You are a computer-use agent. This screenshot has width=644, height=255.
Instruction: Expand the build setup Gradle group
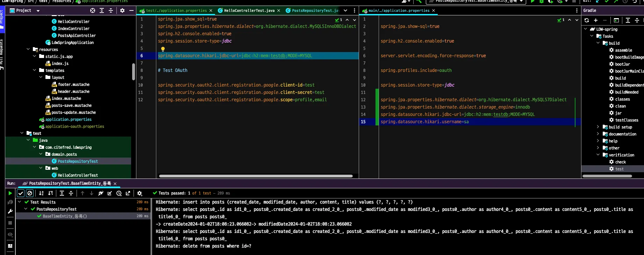tap(598, 127)
